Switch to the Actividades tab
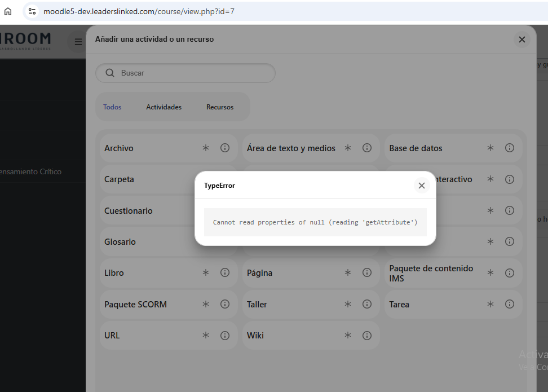The width and height of the screenshot is (548, 392). point(163,107)
